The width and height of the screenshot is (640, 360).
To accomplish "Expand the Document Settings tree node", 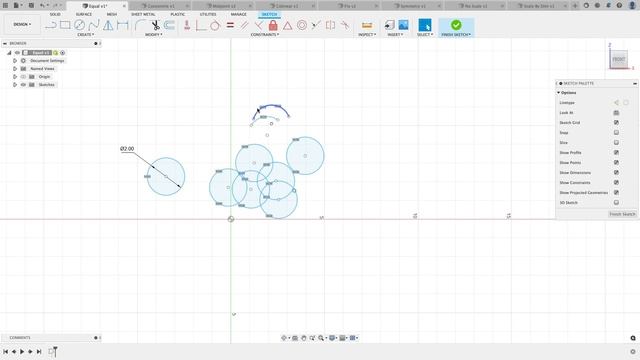I will pyautogui.click(x=15, y=61).
